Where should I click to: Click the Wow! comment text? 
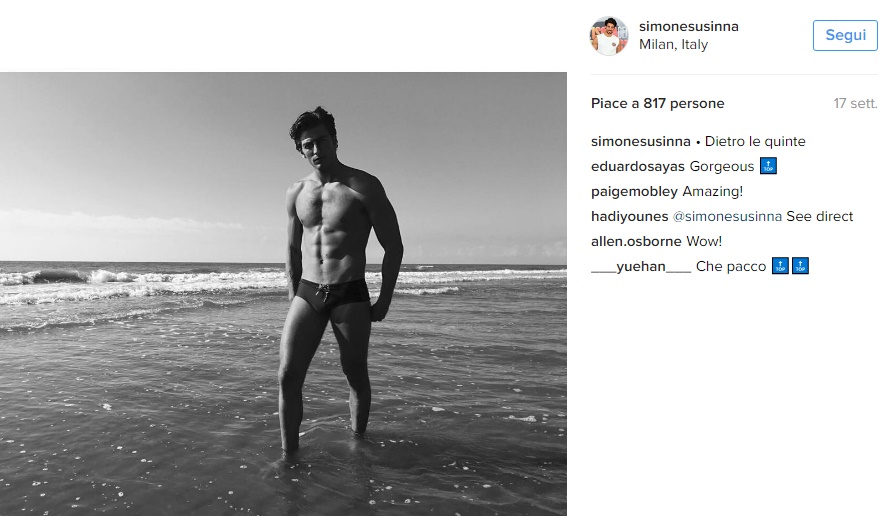pos(704,241)
